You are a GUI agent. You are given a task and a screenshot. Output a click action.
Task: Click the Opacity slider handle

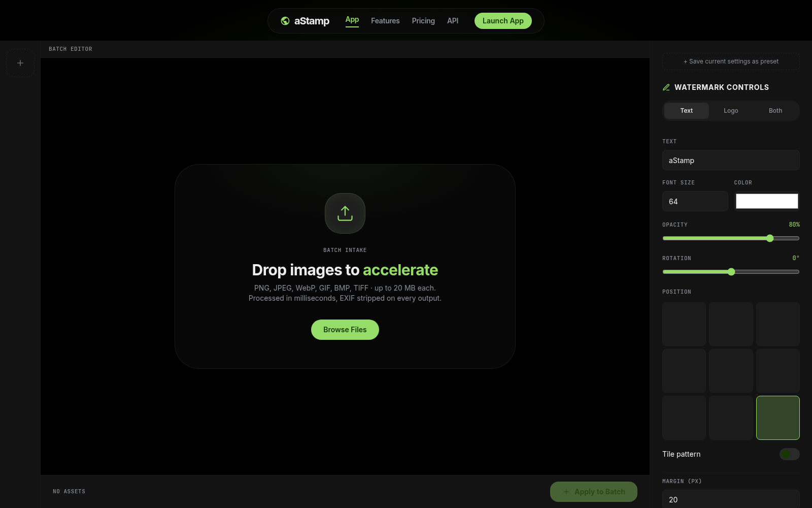[770, 238]
